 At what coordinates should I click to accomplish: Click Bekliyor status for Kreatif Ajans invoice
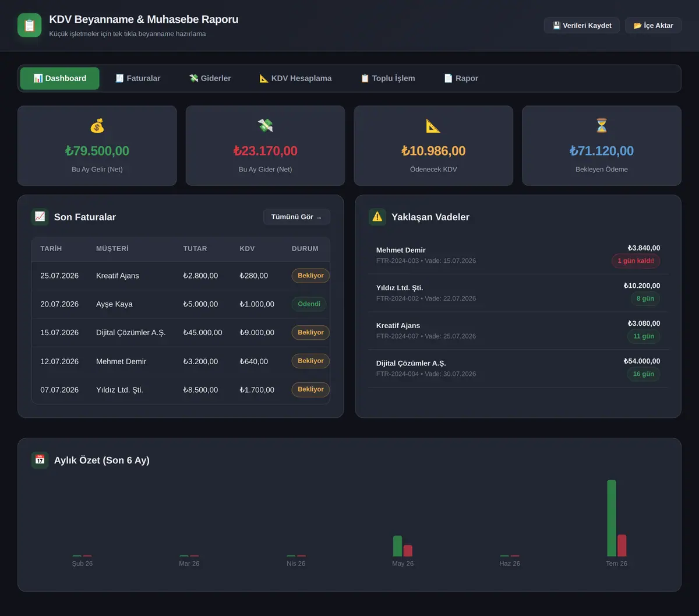coord(310,276)
